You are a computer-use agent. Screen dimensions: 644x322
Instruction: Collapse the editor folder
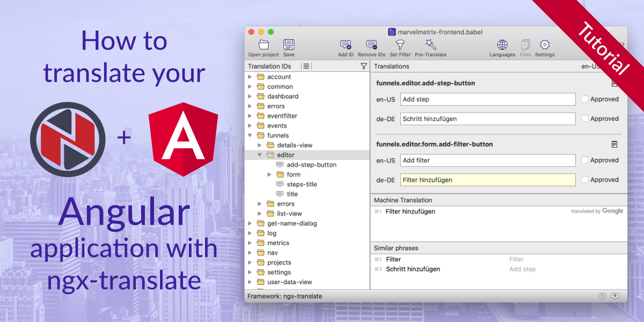click(259, 155)
